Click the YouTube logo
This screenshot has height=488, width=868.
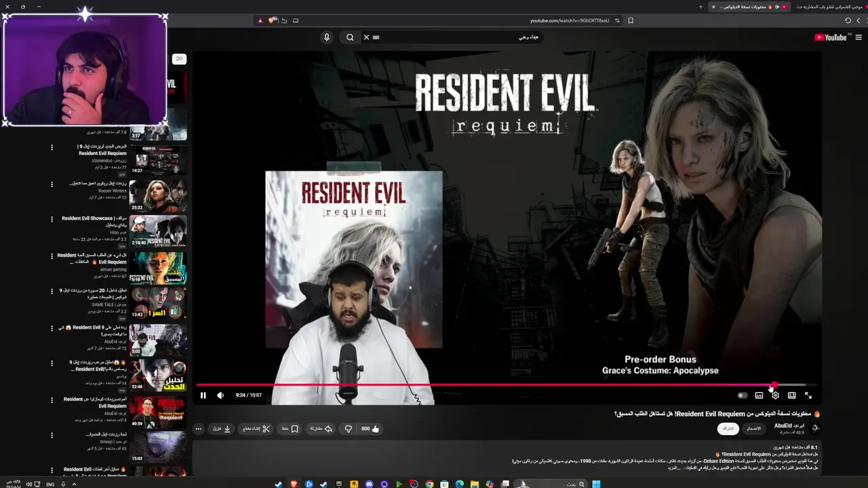(x=831, y=37)
